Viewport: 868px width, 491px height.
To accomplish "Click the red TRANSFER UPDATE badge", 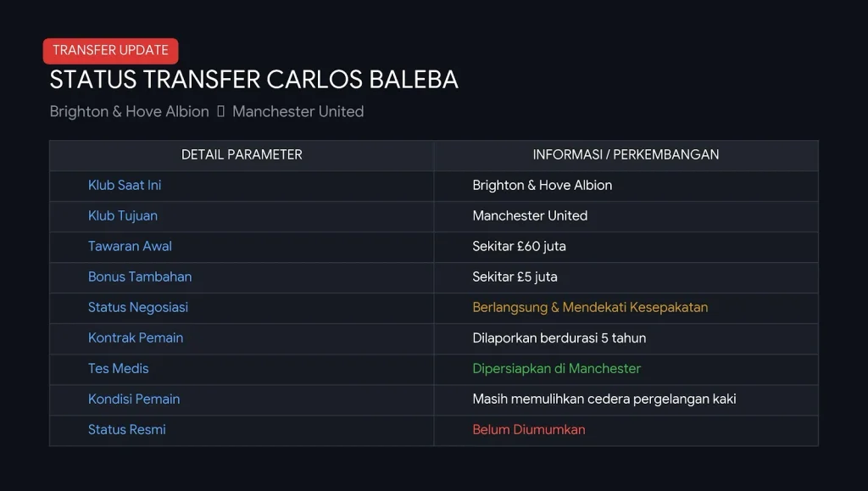I will pyautogui.click(x=111, y=51).
